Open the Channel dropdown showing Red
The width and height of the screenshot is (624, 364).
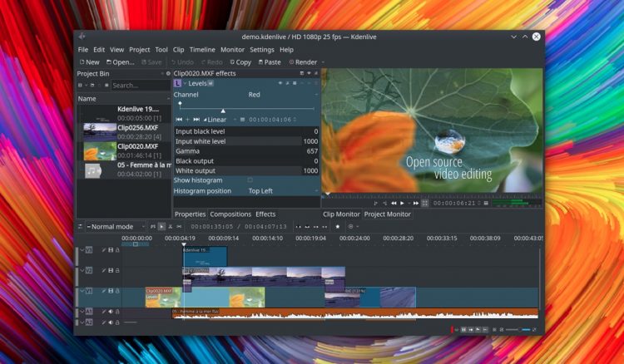click(x=283, y=95)
